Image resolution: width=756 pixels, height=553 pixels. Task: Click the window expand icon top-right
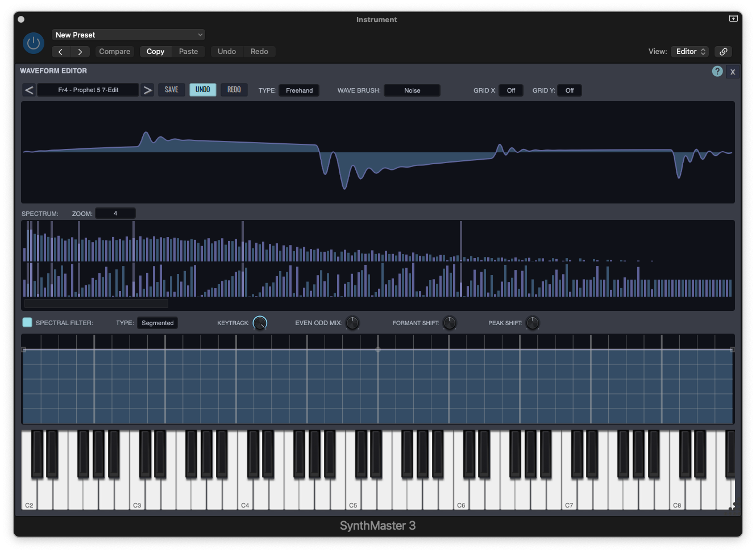pos(733,19)
